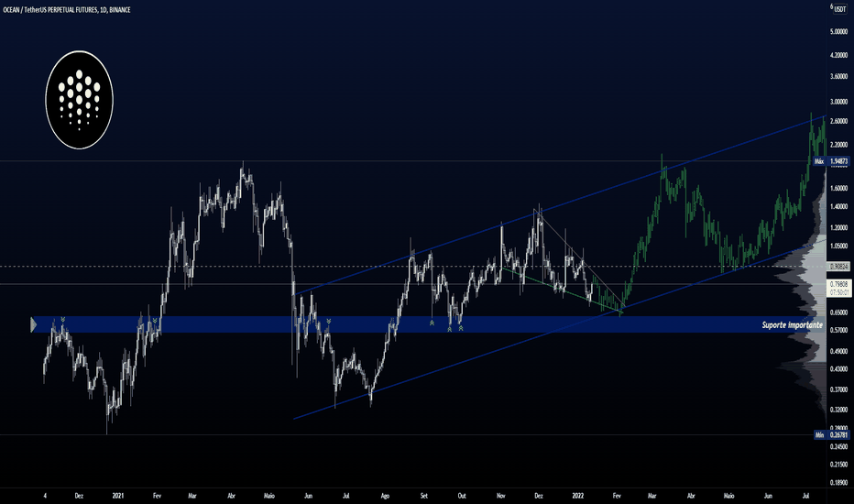Click the 0.37000 price axis label

(838, 390)
